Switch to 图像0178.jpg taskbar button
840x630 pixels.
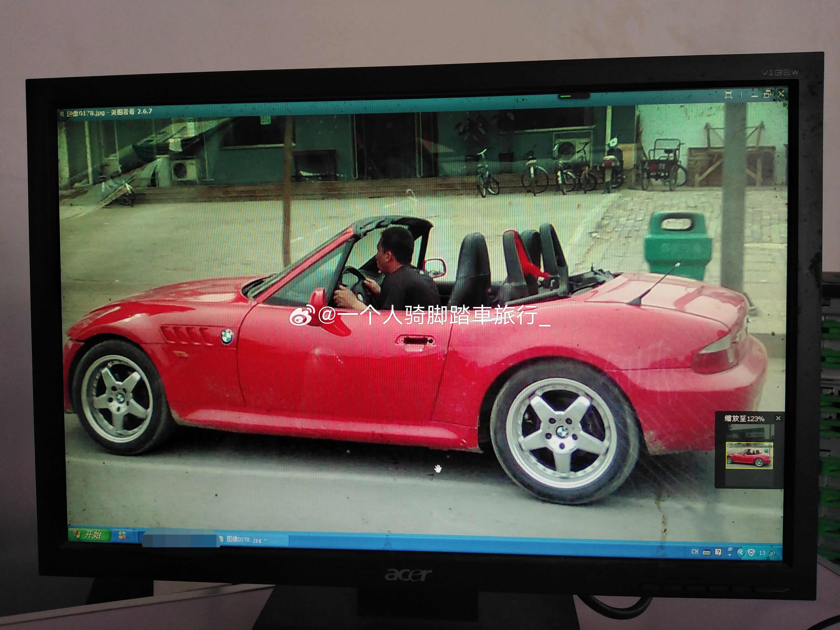tap(247, 540)
